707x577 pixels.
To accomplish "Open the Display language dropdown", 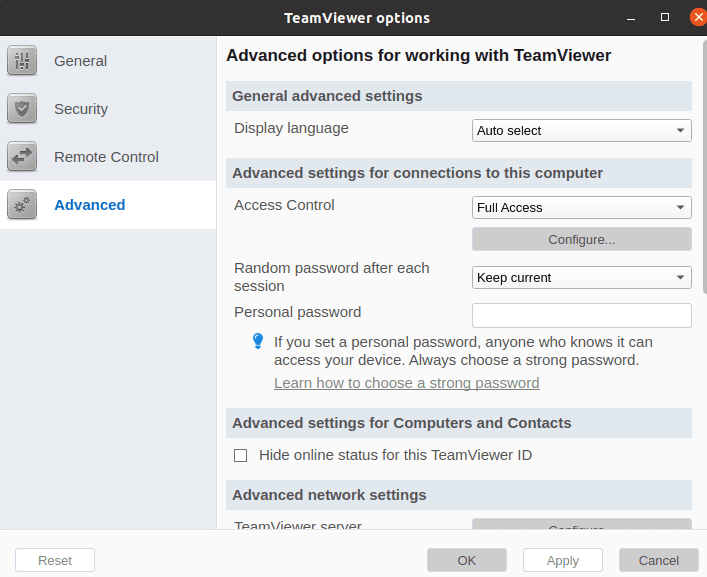I will (582, 131).
